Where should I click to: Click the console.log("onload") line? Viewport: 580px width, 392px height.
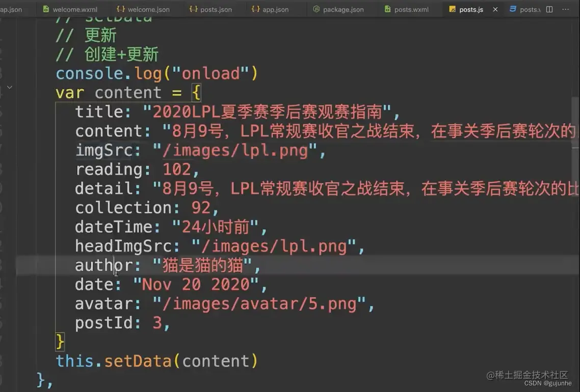(156, 73)
